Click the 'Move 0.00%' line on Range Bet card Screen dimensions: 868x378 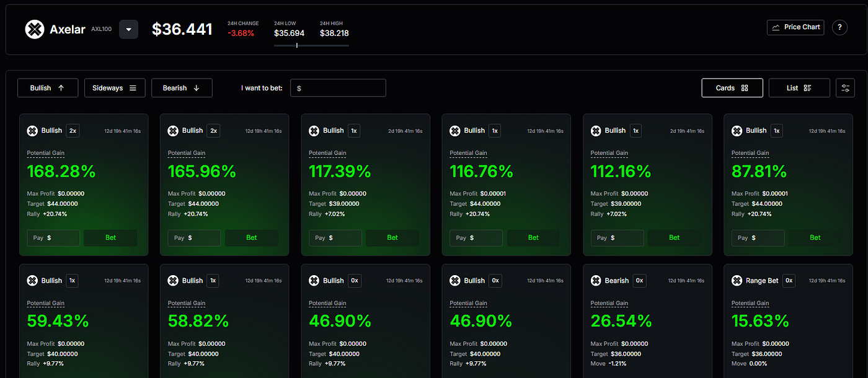click(x=750, y=364)
